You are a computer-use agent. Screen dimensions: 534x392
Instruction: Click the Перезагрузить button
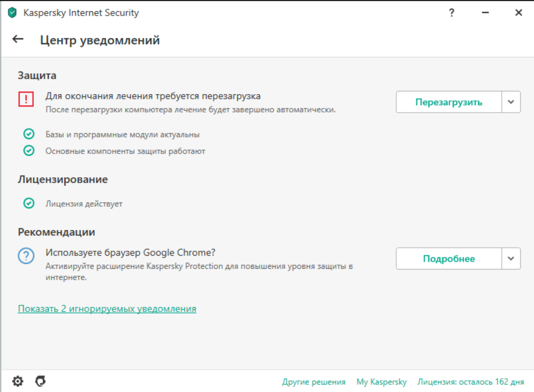(x=449, y=102)
